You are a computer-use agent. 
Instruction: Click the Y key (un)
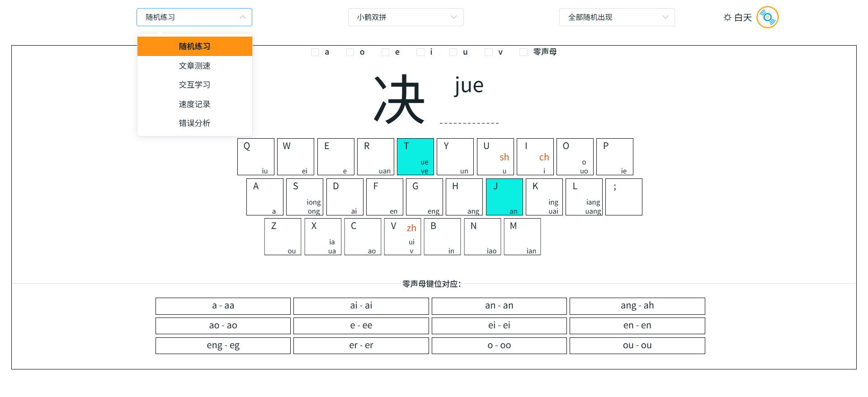(x=455, y=157)
